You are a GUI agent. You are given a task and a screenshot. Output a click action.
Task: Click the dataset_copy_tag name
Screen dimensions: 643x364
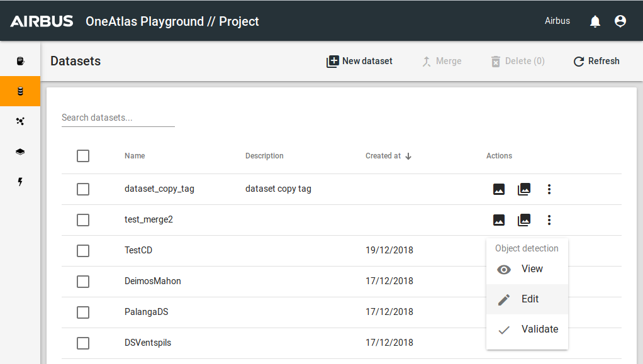coord(159,189)
